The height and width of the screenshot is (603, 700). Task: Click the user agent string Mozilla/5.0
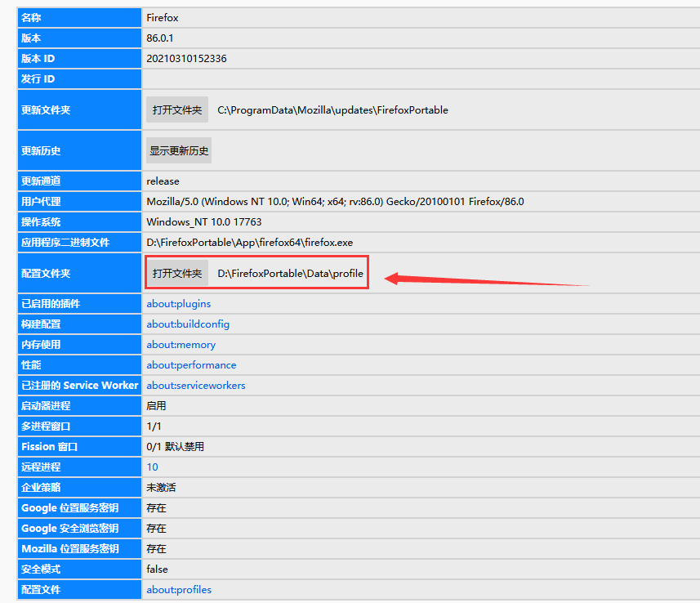pos(335,202)
